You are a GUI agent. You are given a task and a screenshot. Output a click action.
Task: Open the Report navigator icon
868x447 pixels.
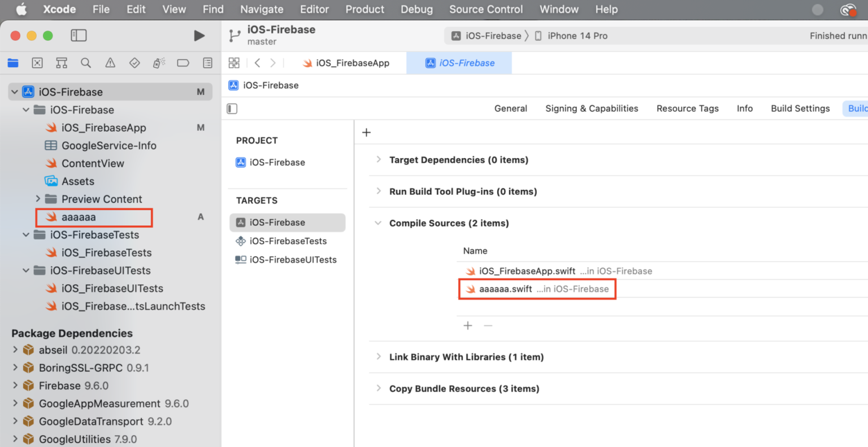click(x=207, y=63)
